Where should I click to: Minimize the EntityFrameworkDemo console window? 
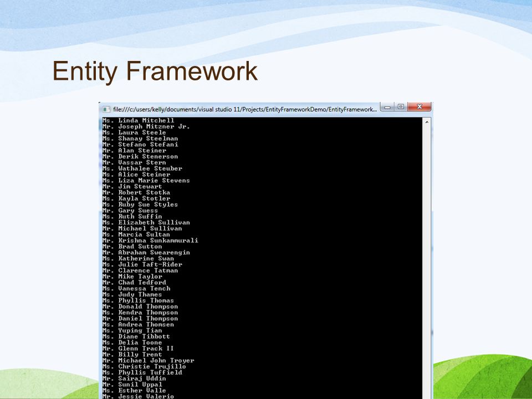click(x=387, y=107)
